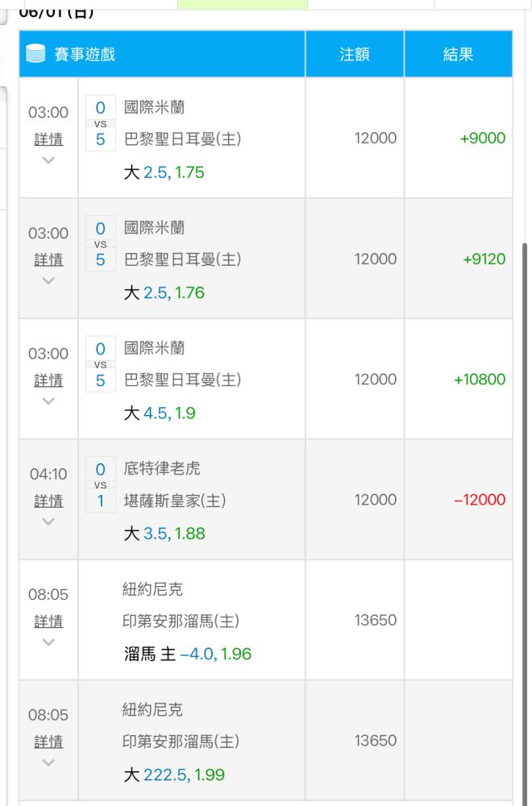Open 詳情 for the 大 4.5 bet
532x806 pixels.
point(48,380)
